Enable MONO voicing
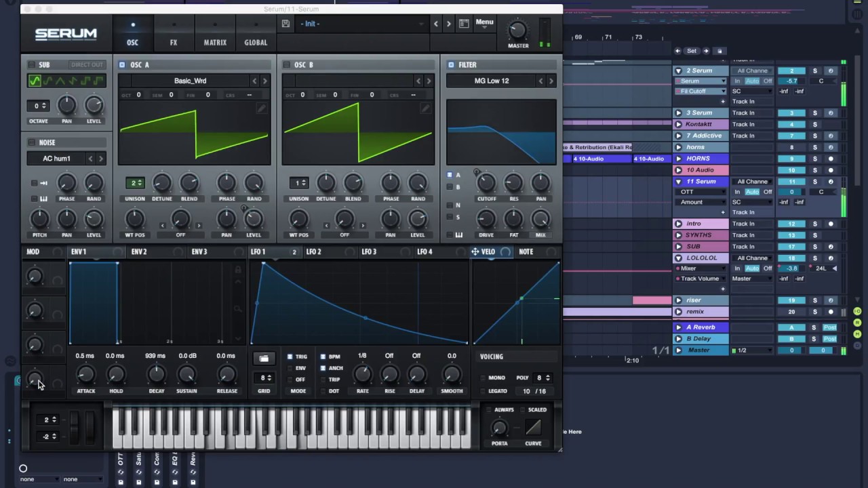 coord(483,378)
